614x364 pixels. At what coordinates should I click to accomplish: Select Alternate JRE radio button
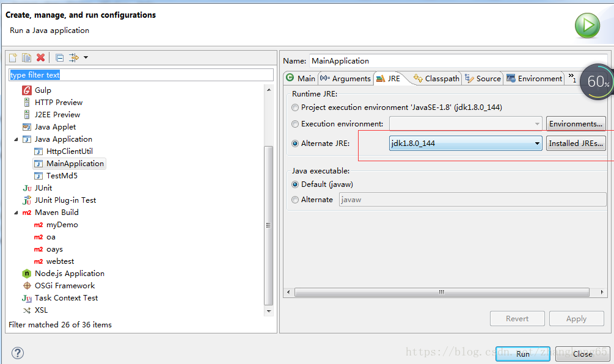click(295, 144)
